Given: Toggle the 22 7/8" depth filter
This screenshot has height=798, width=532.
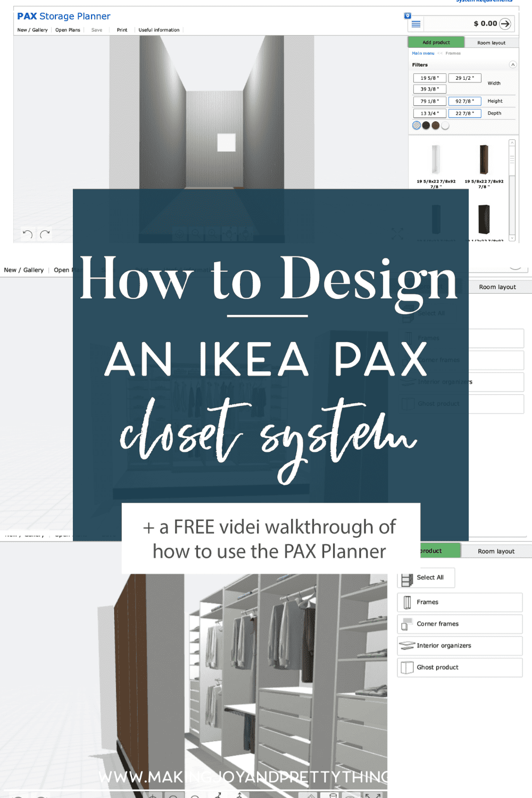Looking at the screenshot, I should coord(464,113).
